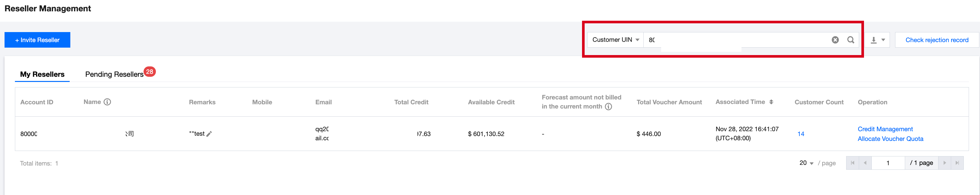Edit remarks with the pencil icon

pos(209,134)
